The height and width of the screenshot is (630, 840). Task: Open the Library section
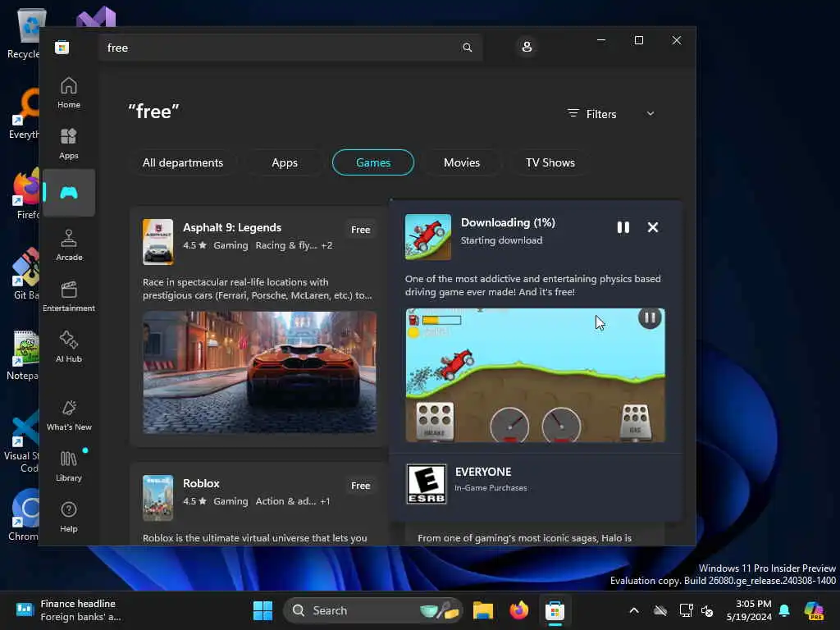tap(69, 466)
